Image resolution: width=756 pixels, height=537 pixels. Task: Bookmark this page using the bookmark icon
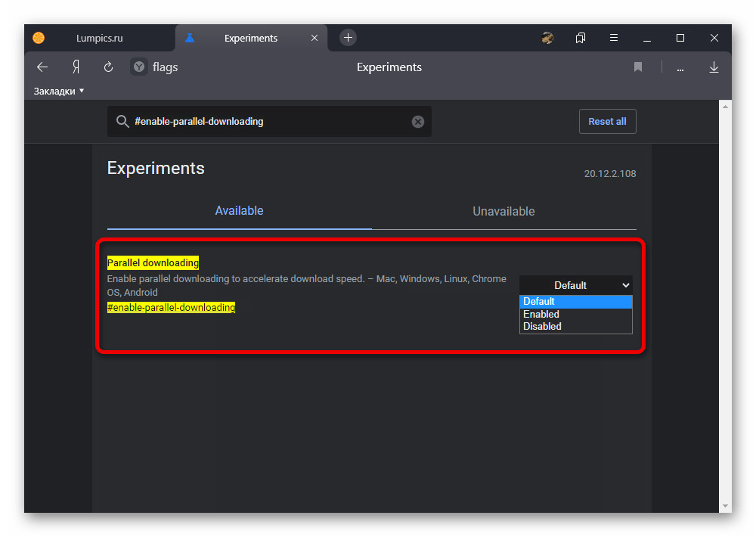click(x=638, y=67)
